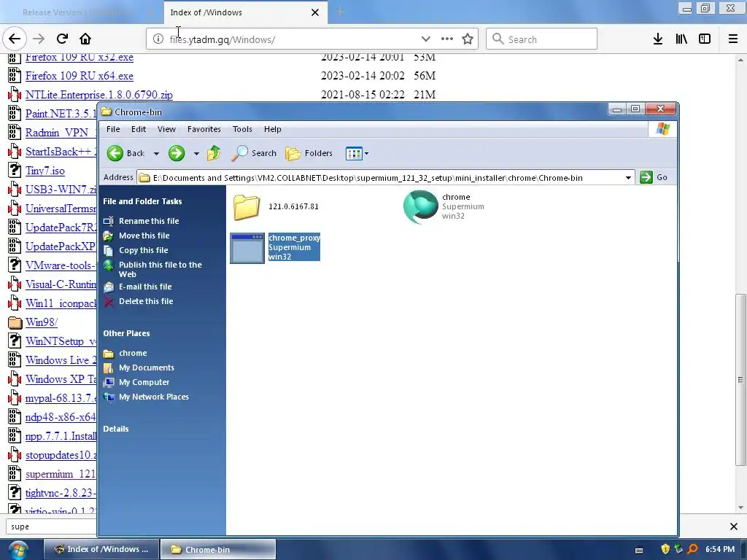This screenshot has height=560, width=747.
Task: Go up one folder level in Explorer
Action: [x=214, y=153]
